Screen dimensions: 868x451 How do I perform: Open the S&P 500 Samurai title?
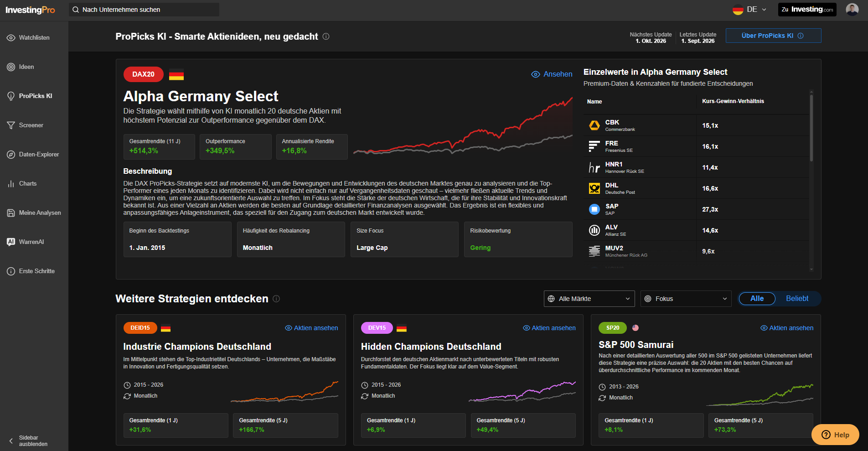(x=636, y=345)
